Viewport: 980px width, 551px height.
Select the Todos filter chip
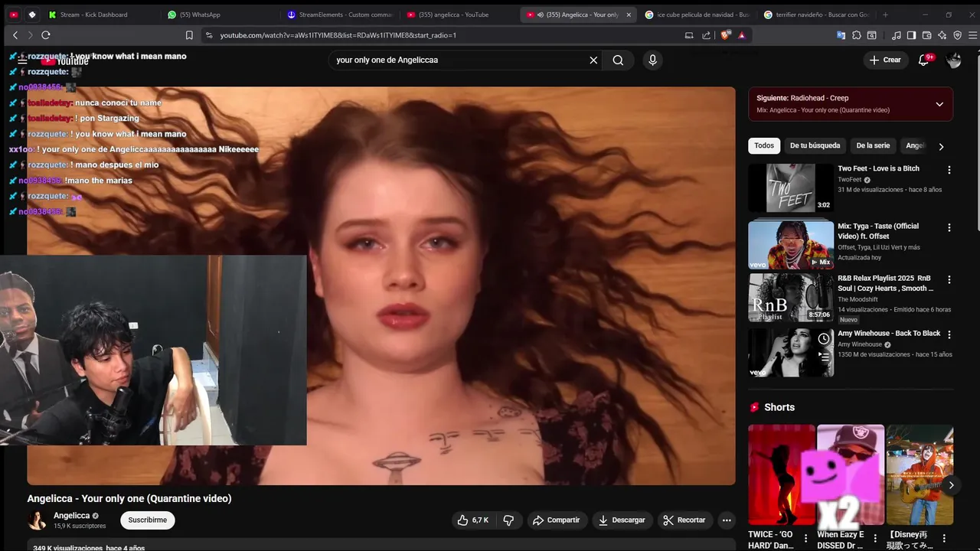click(763, 145)
